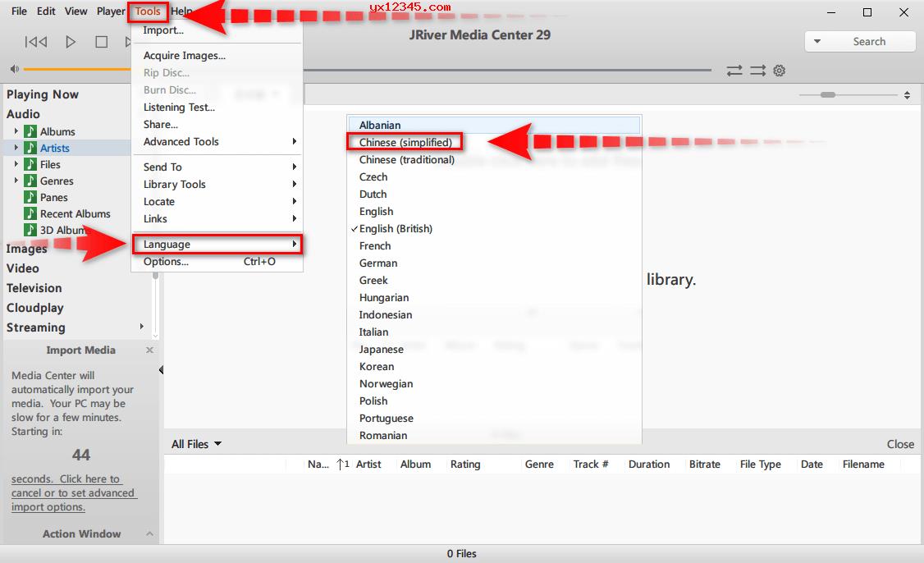Choose Acquire Images... menu item
This screenshot has height=563, width=924.
(217, 56)
